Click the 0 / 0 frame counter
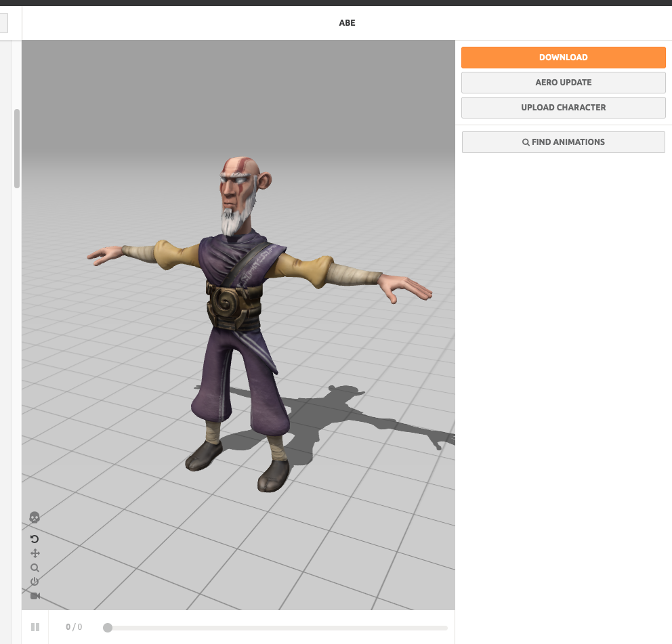The height and width of the screenshot is (644, 672). click(x=74, y=627)
